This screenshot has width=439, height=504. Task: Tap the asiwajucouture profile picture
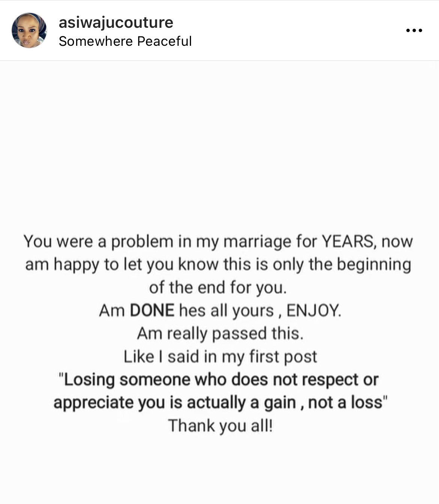[29, 30]
